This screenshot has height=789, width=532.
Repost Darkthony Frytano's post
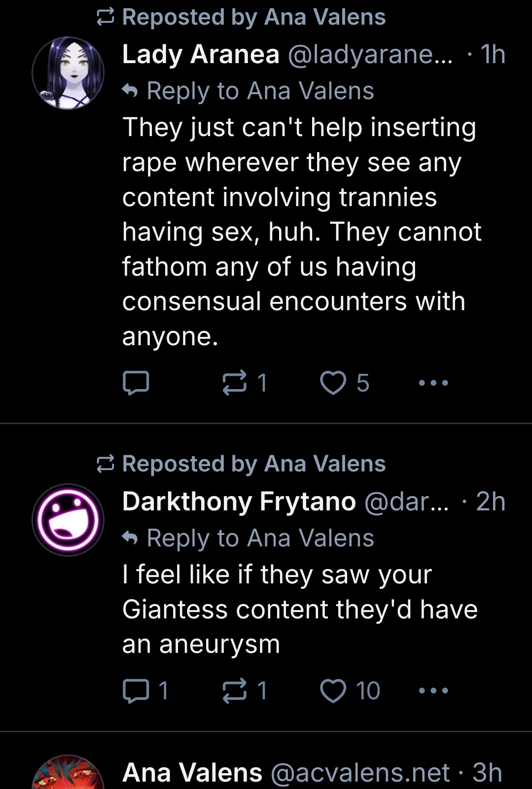[x=234, y=690]
